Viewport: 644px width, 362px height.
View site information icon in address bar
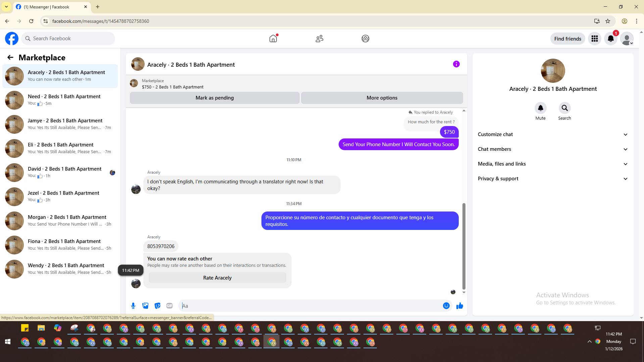[x=46, y=21]
